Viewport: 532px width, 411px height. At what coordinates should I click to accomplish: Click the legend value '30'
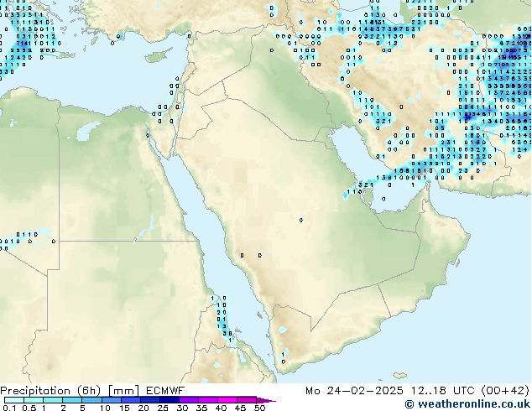[183, 408]
